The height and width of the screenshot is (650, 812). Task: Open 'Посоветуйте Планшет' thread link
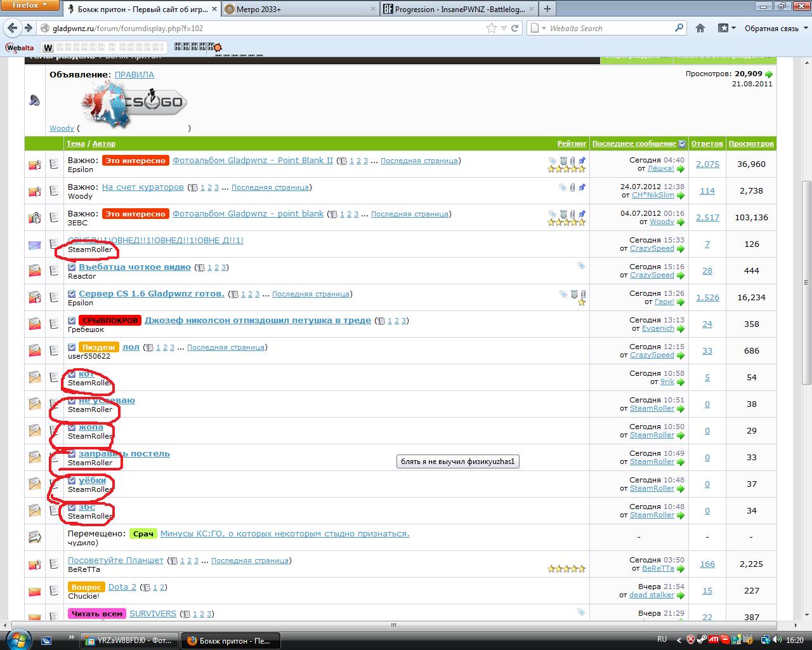click(x=115, y=560)
